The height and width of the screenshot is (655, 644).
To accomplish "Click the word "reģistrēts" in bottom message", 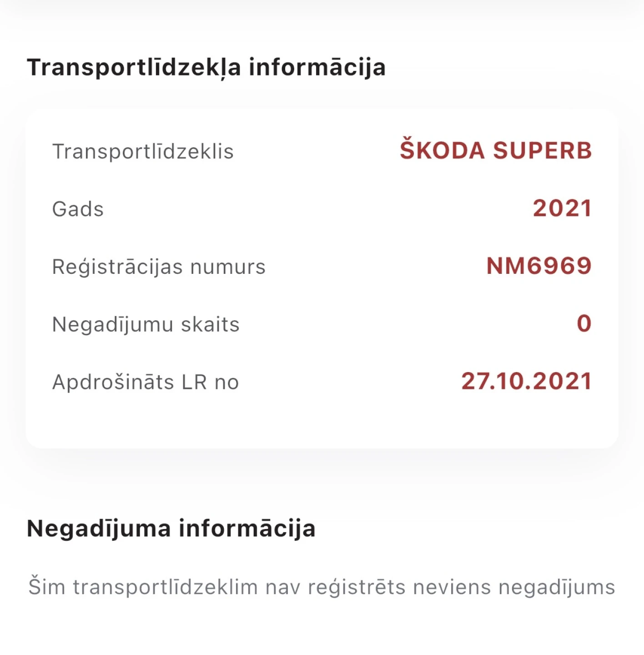I will pyautogui.click(x=357, y=587).
